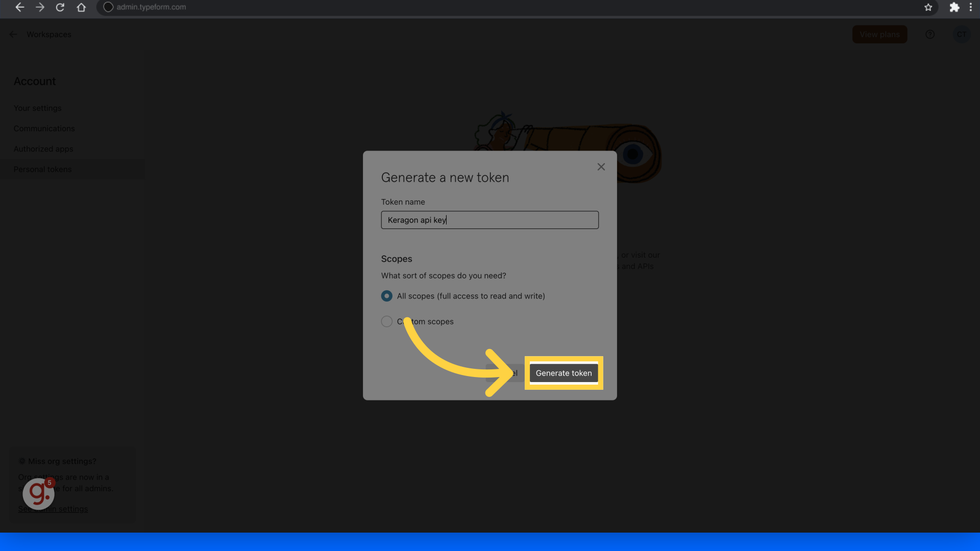The image size is (980, 551).
Task: Open Your settings in Account sidebar
Action: coord(37,108)
